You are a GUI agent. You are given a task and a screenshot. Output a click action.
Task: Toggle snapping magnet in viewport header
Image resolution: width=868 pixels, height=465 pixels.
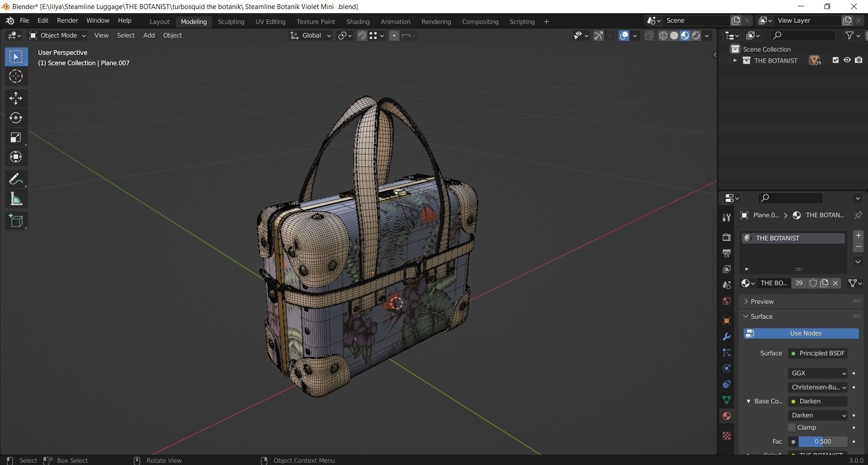point(362,35)
